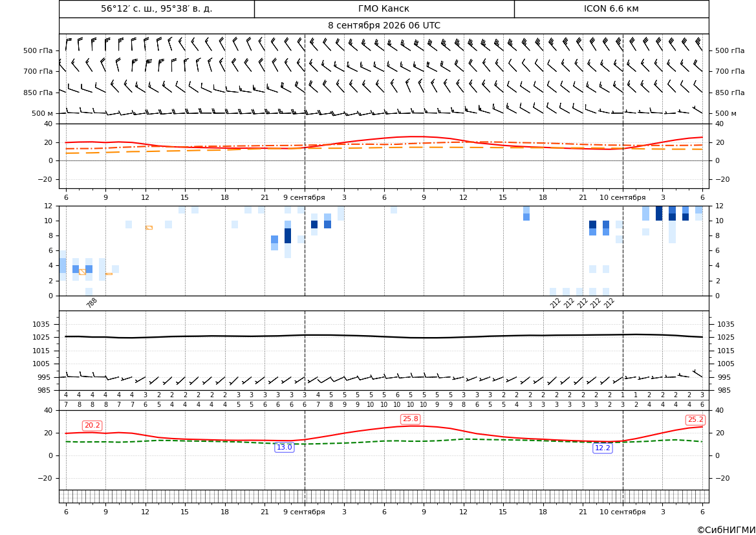Click the 25.8 red temperature label
Screen dimensions: 756x535
click(410, 419)
